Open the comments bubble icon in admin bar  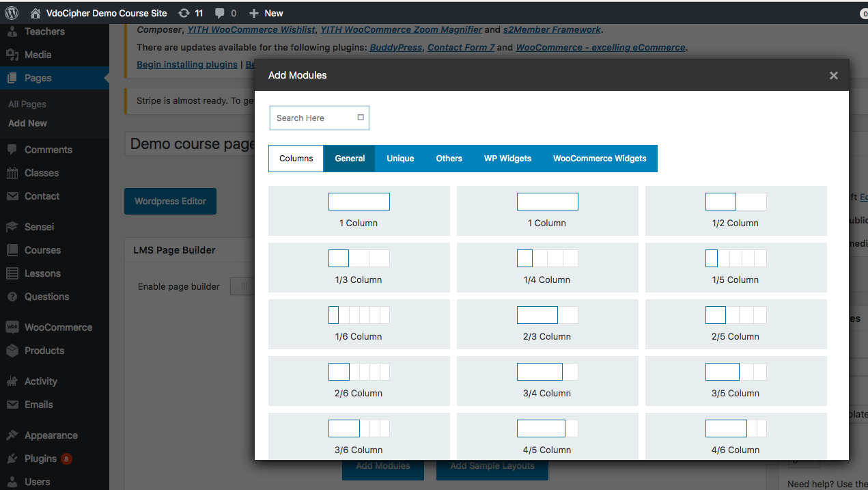[220, 13]
